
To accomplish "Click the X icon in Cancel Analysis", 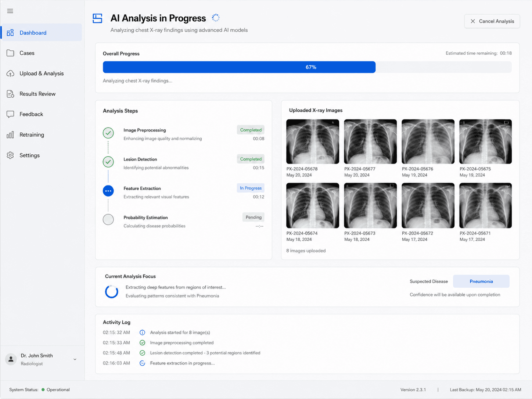I will [x=473, y=21].
